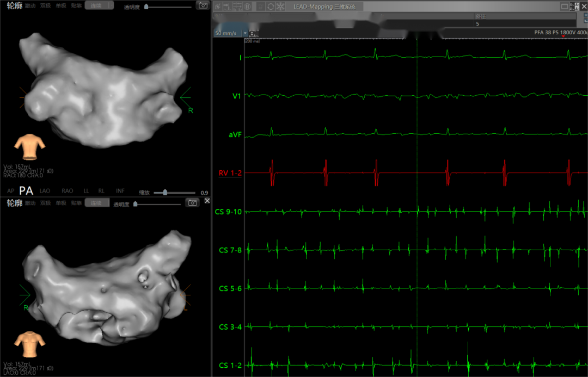The image size is (588, 377).
Task: Select the 激动 tab in the upper panel
Action: click(30, 5)
